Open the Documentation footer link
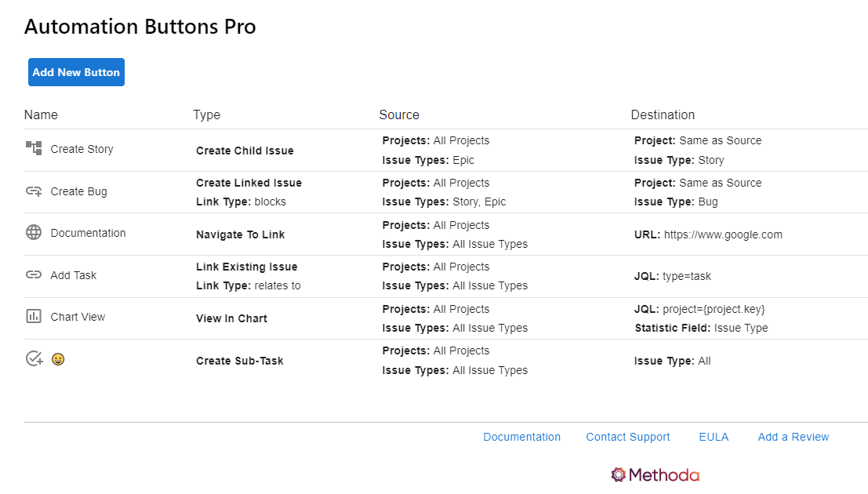The image size is (868, 494). point(521,437)
